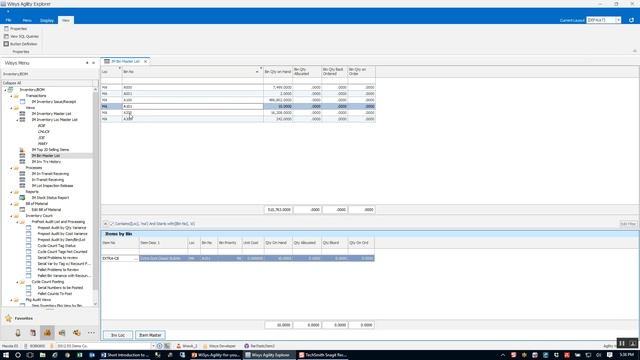Viewport: 640px width, 360px height.
Task: Click the second module icon in navigation strip
Action: click(33, 333)
